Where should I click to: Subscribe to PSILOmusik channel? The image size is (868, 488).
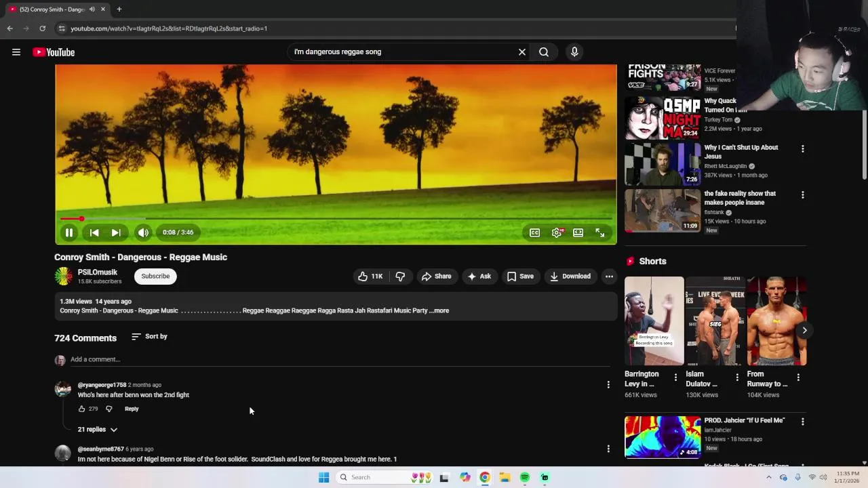click(155, 276)
